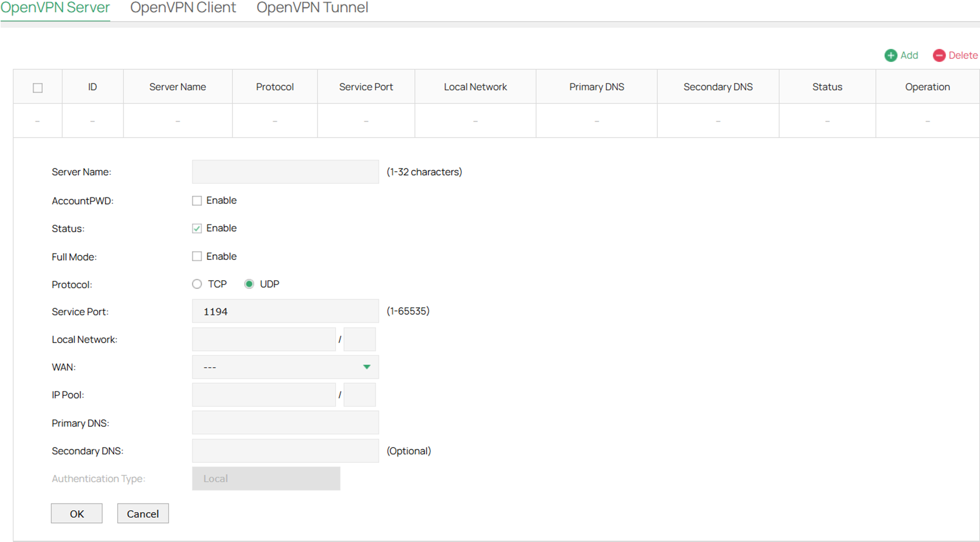Click the Cancel button
This screenshot has height=542, width=980.
pyautogui.click(x=143, y=514)
